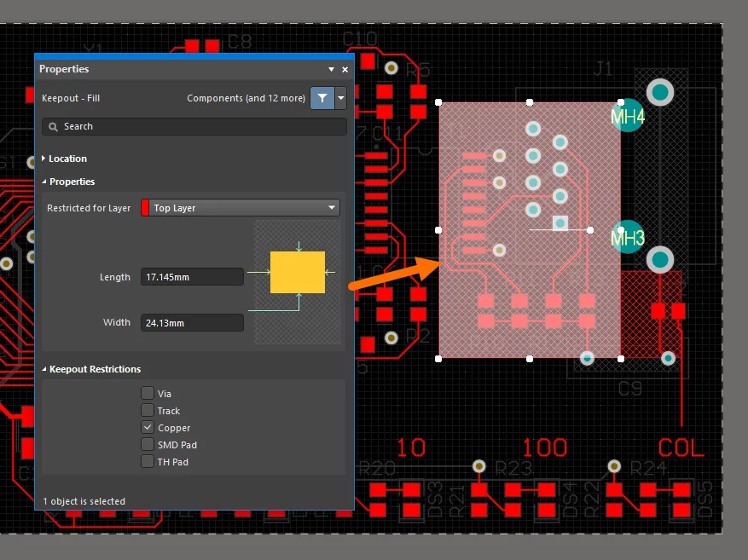Open the filter dropdown arrow beside funnel
The width and height of the screenshot is (748, 560).
pos(340,98)
